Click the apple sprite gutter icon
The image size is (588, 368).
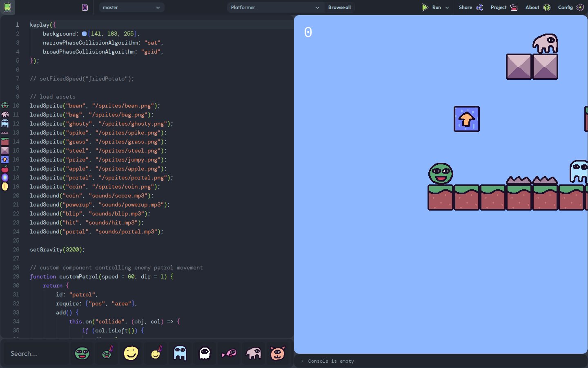(5, 168)
